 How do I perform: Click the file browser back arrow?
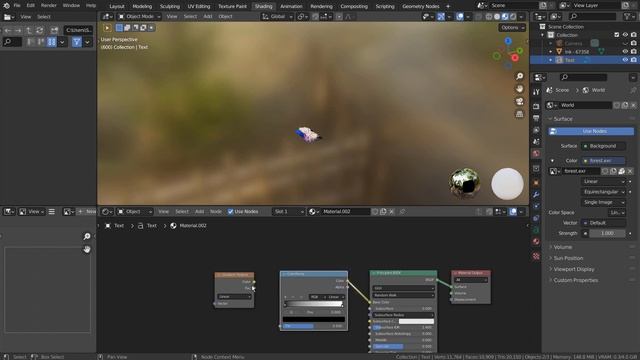tap(8, 30)
